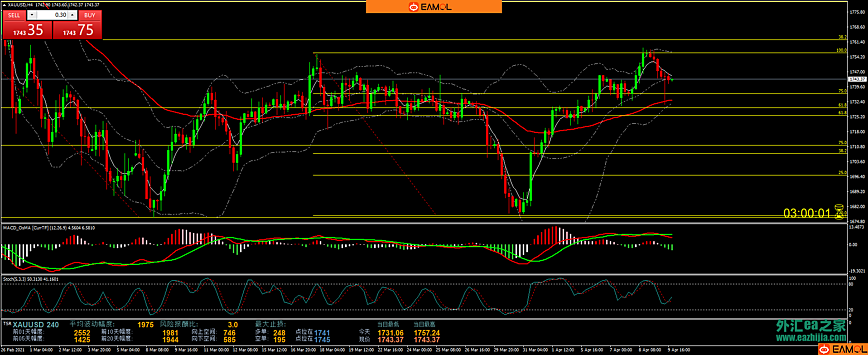Increase lot size with the up arrow
The width and height of the screenshot is (868, 355).
tap(72, 15)
